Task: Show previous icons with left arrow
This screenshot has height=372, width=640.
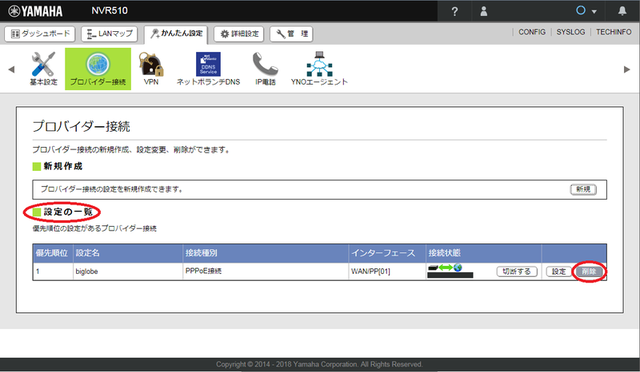Action: [11, 69]
